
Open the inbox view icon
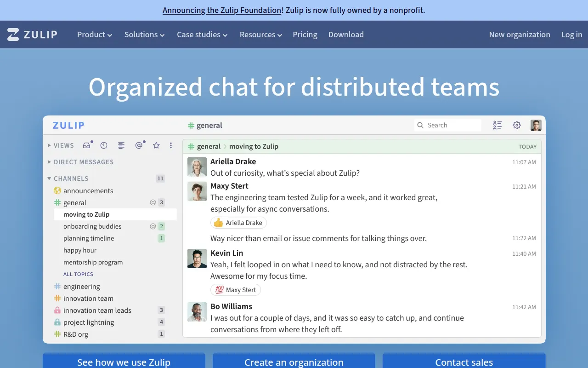coord(86,145)
